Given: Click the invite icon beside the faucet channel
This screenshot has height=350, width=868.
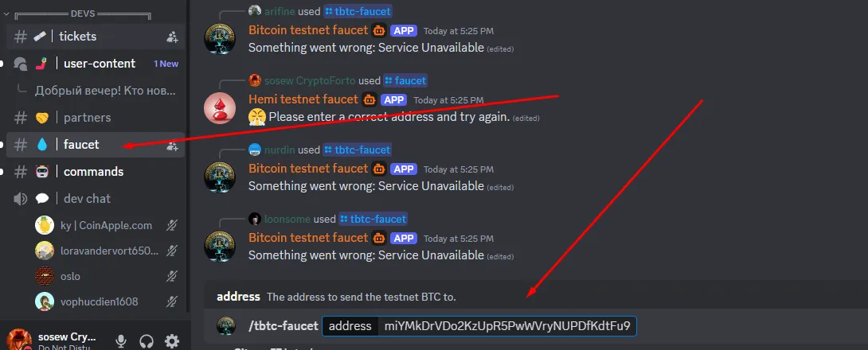Looking at the screenshot, I should tap(172, 146).
